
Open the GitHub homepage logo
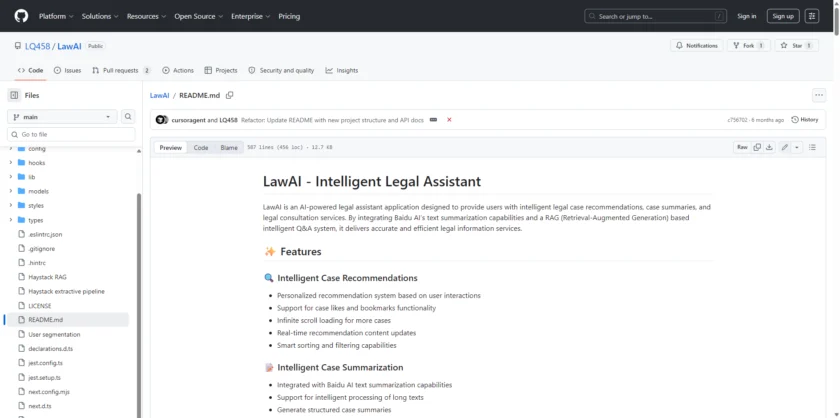click(x=21, y=16)
